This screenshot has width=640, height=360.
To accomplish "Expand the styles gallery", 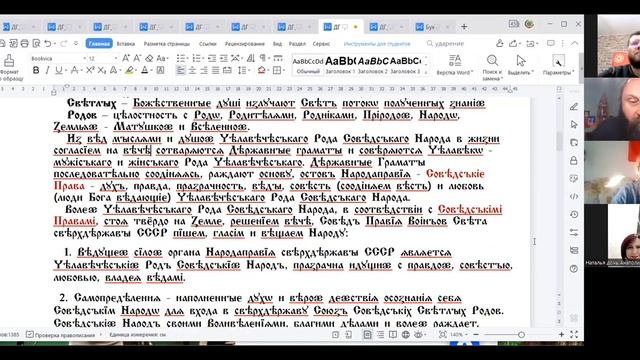I will coord(426,72).
